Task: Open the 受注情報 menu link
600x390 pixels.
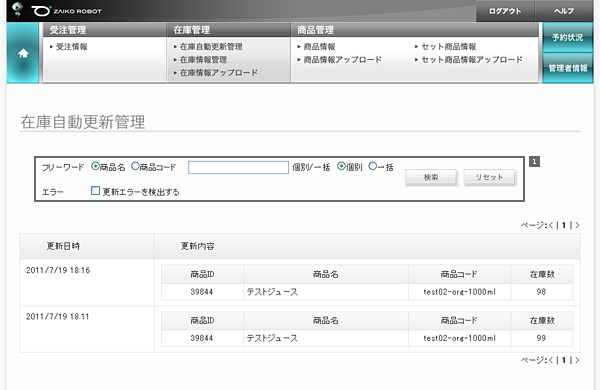Action: click(72, 47)
